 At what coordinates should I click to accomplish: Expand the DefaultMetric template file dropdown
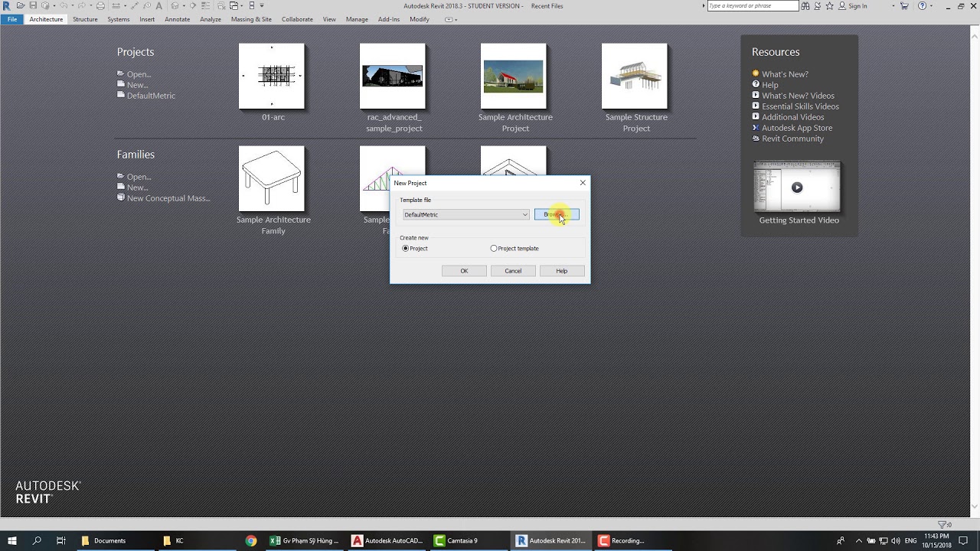click(x=525, y=214)
